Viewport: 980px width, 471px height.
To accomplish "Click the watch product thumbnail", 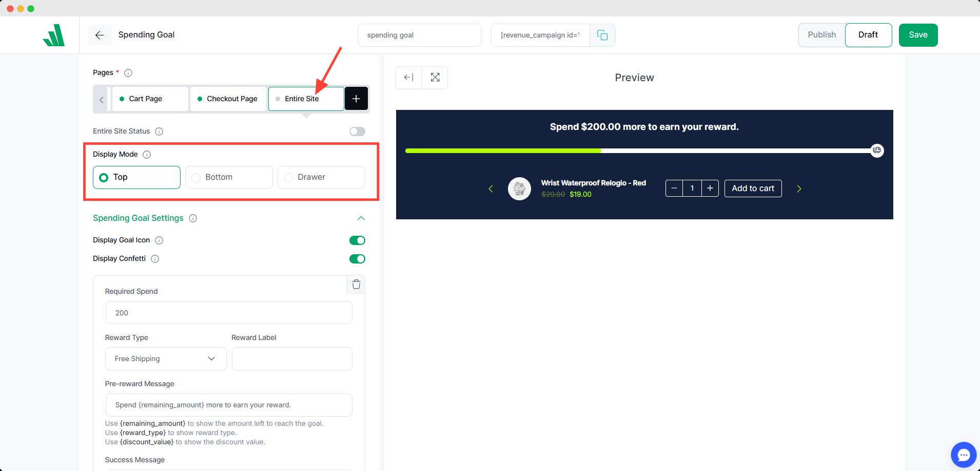I will [x=519, y=189].
